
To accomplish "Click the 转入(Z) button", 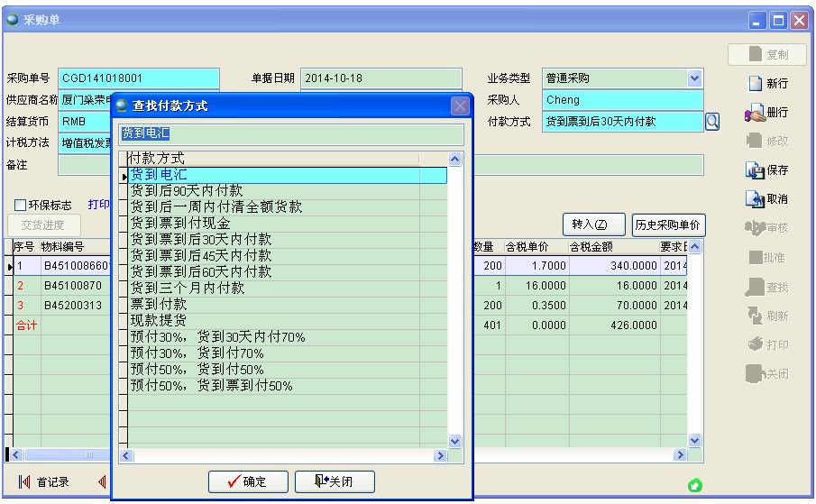I will coord(591,225).
